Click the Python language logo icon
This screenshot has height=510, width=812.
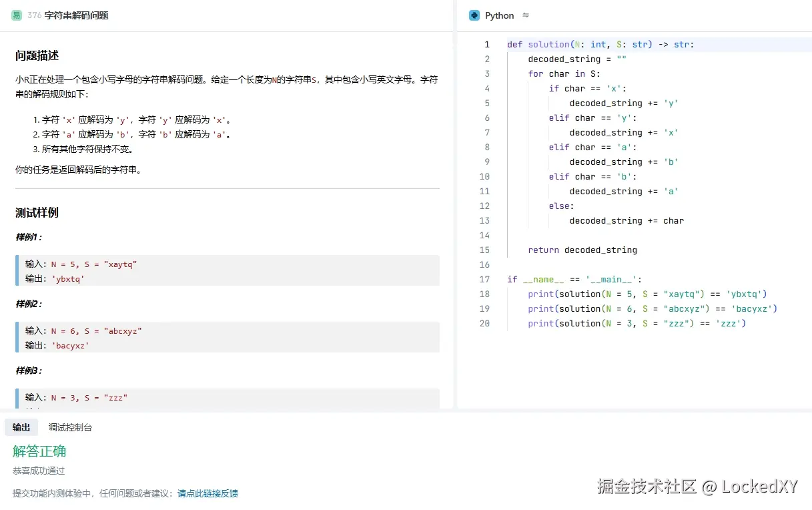tap(475, 15)
